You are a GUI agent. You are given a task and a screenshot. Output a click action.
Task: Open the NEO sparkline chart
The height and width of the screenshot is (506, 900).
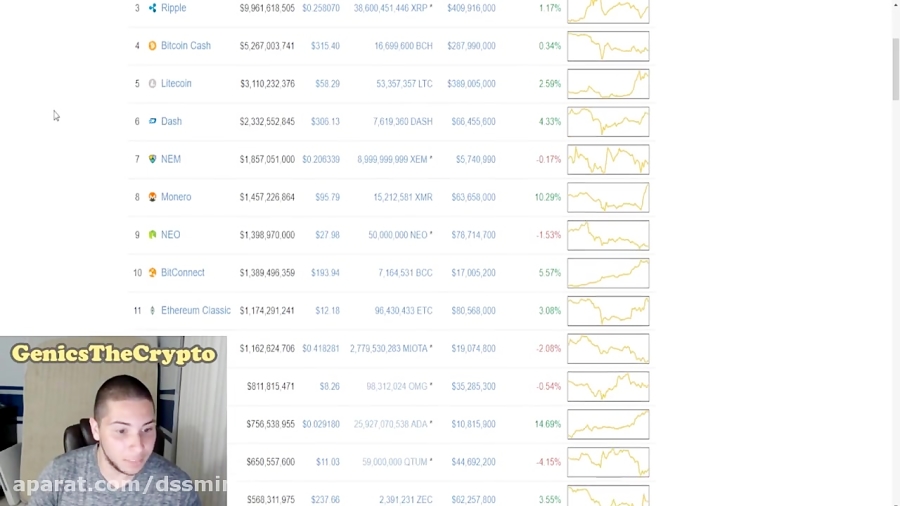pos(608,236)
